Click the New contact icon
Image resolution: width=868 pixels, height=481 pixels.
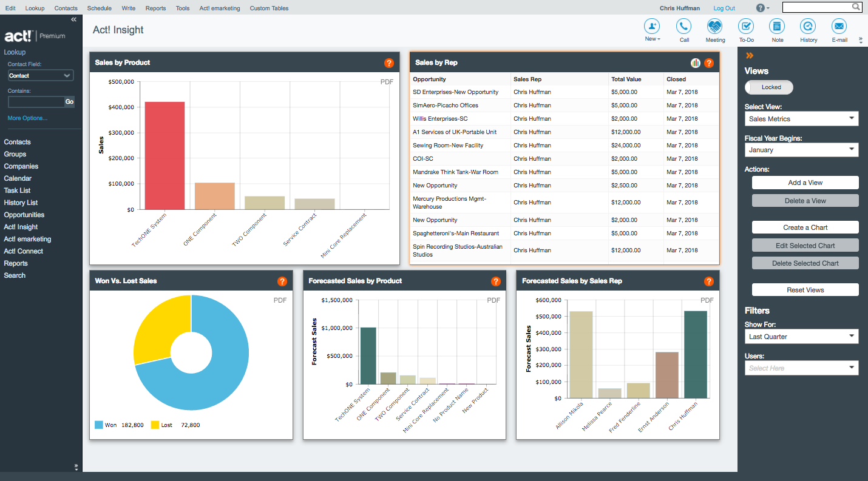pos(653,26)
